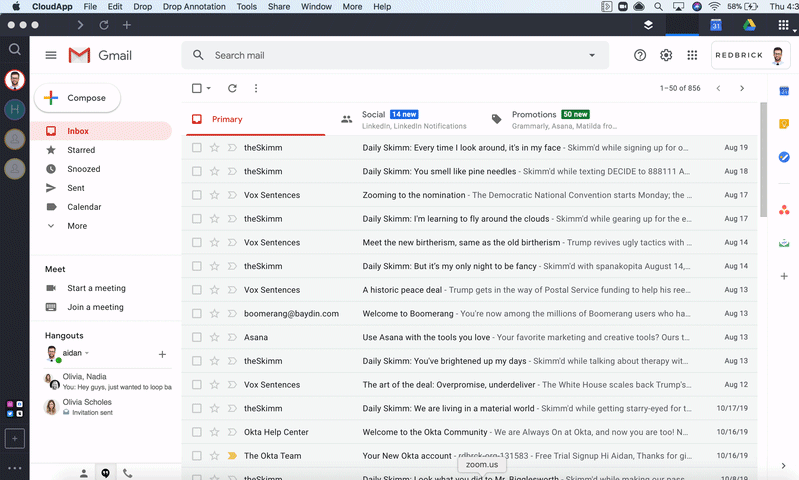Go to newer messages with left arrow

[x=718, y=88]
